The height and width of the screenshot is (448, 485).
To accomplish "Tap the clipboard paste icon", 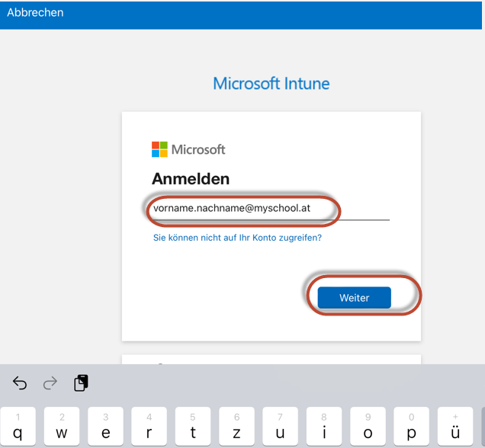I will pos(81,383).
